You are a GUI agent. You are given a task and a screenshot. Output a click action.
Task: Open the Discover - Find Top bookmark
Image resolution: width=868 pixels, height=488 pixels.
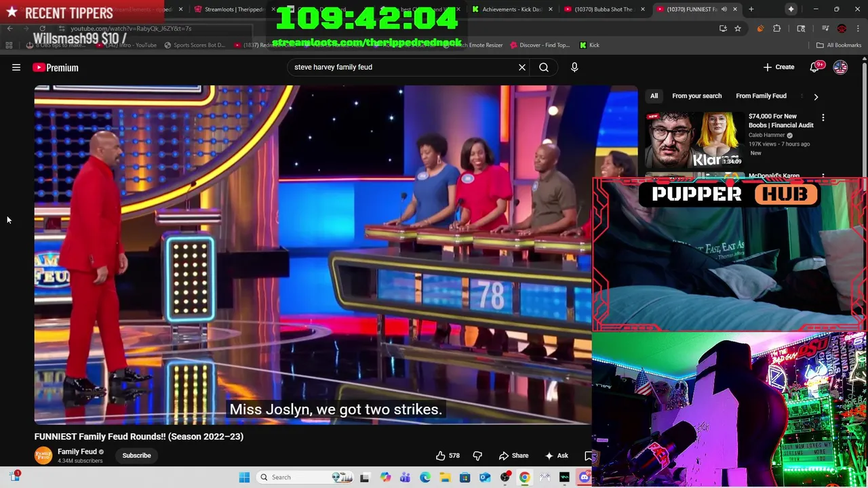(x=540, y=45)
